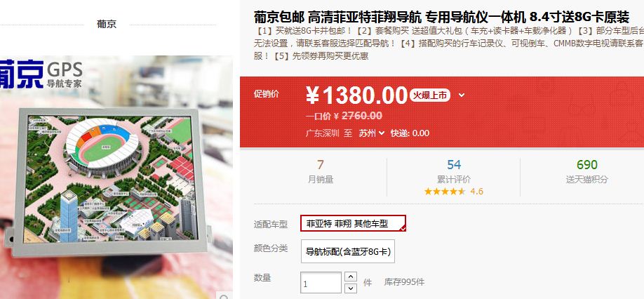Click the quantity input field

pyautogui.click(x=321, y=283)
